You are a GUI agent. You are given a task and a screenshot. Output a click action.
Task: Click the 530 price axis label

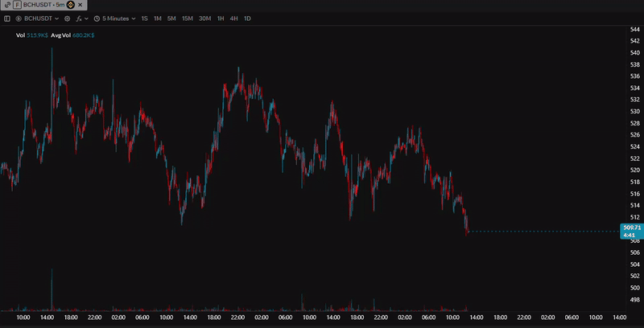(635, 111)
